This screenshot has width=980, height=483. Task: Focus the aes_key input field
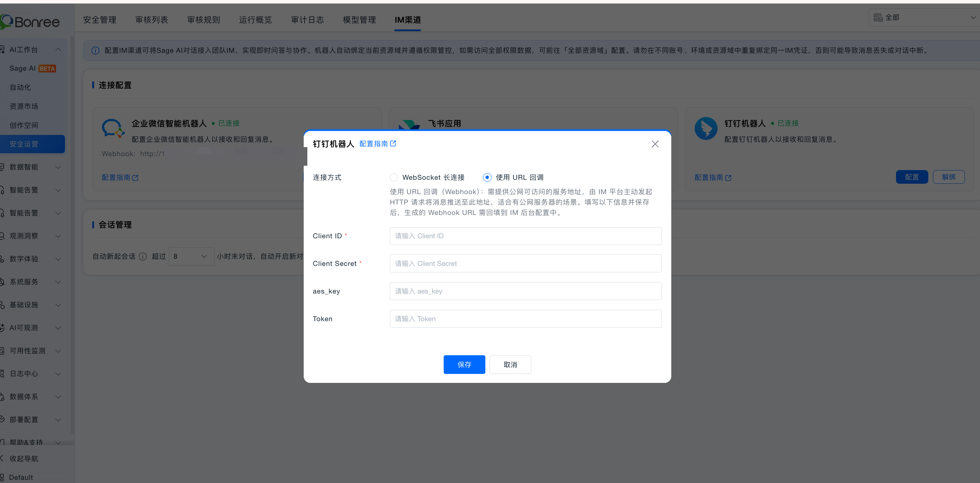click(526, 291)
